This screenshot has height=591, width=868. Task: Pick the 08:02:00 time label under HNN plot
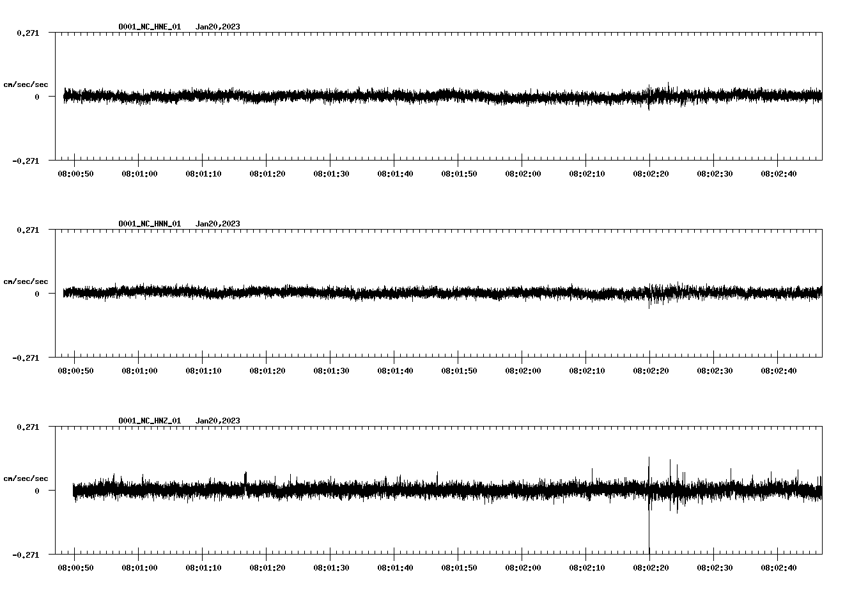click(523, 370)
